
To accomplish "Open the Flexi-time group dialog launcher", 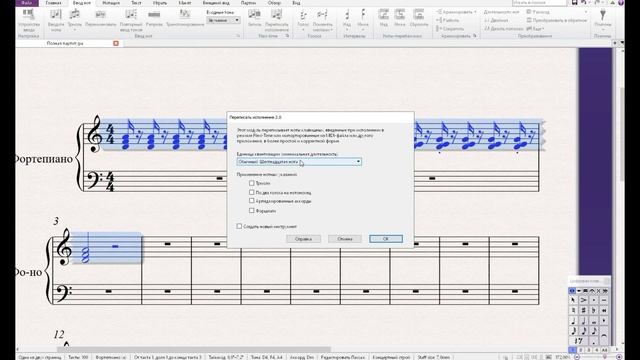I will pos(287,36).
